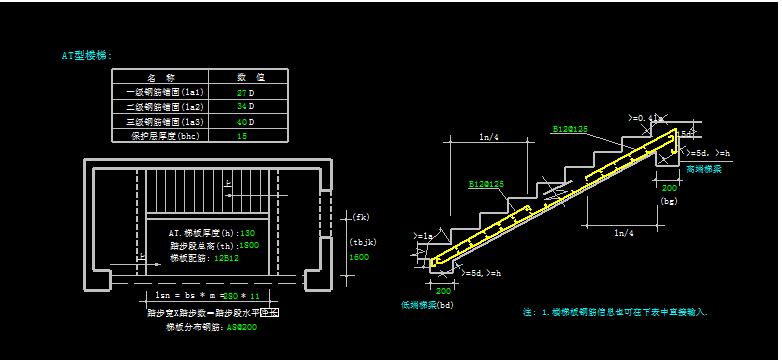782x361 pixels.
Task: Edit the green 200 value above (bg)
Action: (x=669, y=188)
